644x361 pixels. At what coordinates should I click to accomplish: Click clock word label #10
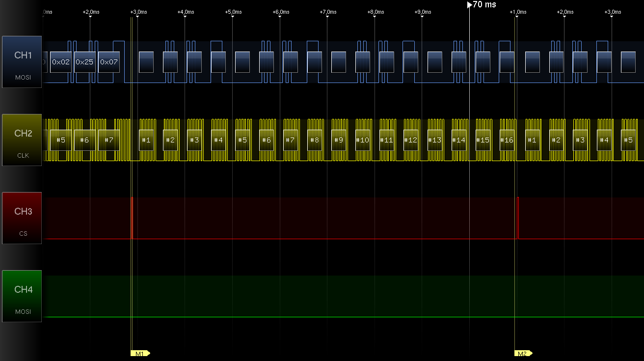coord(362,140)
